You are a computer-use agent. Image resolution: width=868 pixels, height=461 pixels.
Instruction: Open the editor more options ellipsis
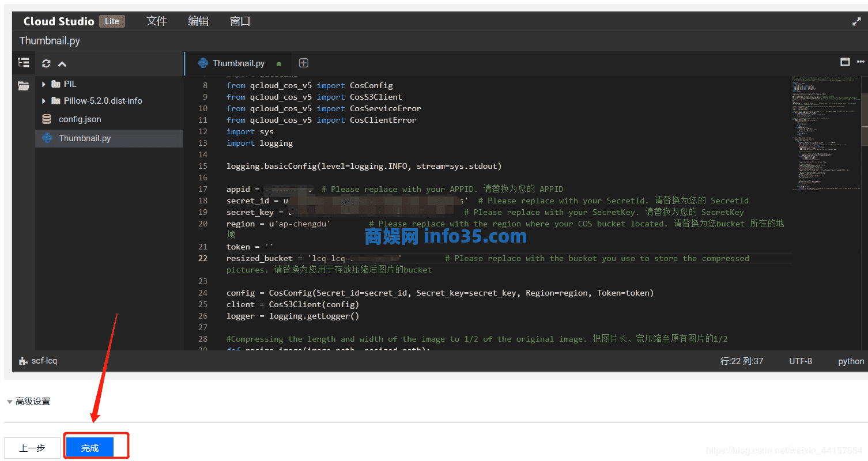pos(861,62)
